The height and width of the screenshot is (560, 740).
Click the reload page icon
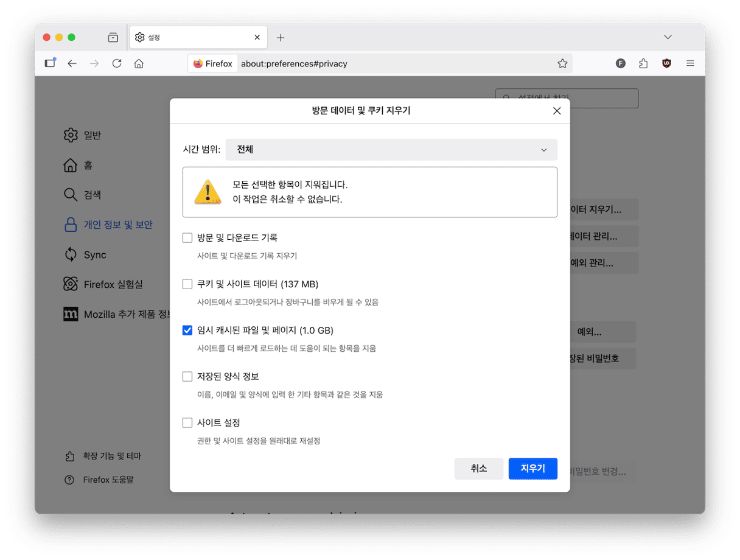pyautogui.click(x=117, y=63)
